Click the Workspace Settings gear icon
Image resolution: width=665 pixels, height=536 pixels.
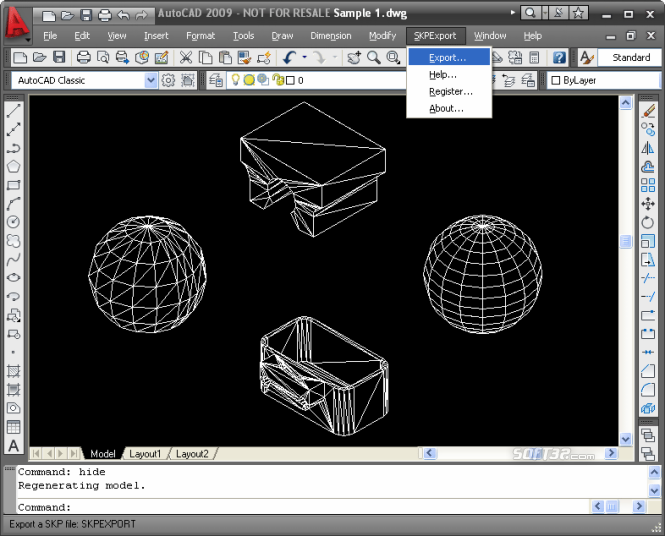point(168,80)
